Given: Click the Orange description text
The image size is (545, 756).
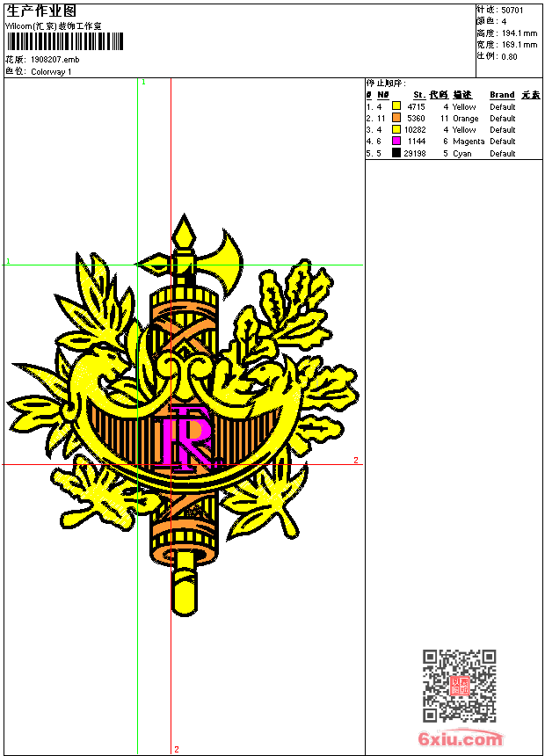Looking at the screenshot, I should click(465, 119).
